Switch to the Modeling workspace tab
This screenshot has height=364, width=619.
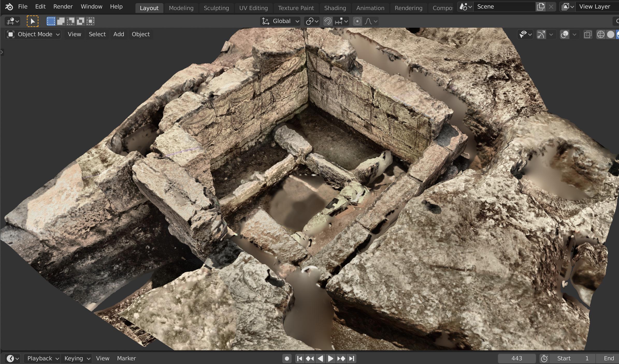pos(181,8)
